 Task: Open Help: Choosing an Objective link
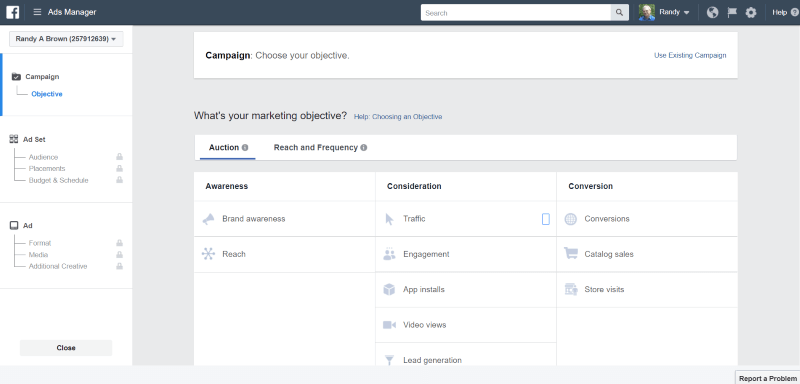click(x=398, y=117)
